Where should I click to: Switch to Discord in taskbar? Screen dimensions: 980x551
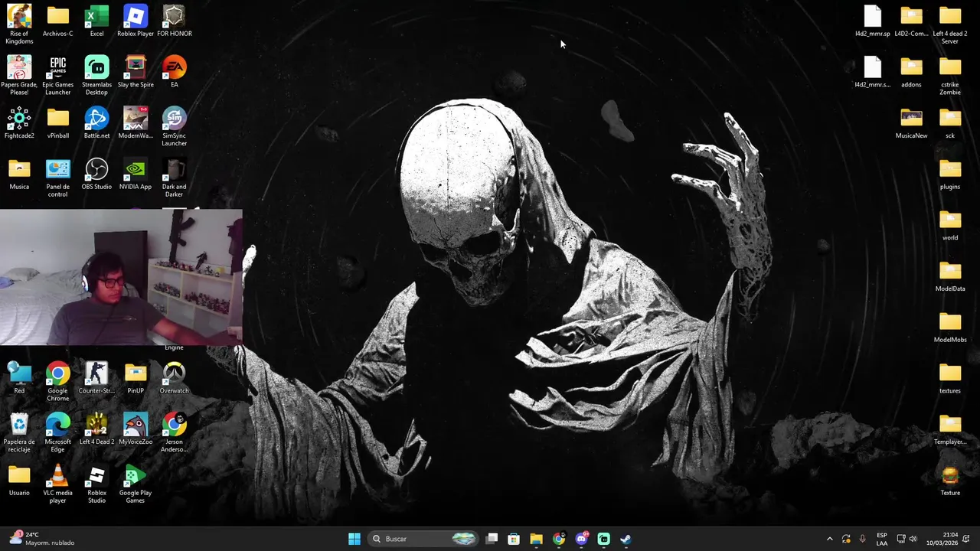581,539
